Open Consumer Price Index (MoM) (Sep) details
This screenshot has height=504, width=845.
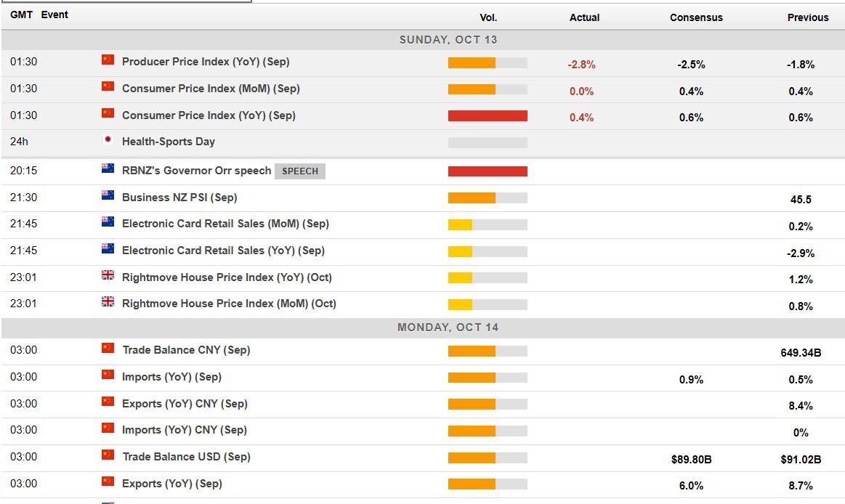pos(211,89)
